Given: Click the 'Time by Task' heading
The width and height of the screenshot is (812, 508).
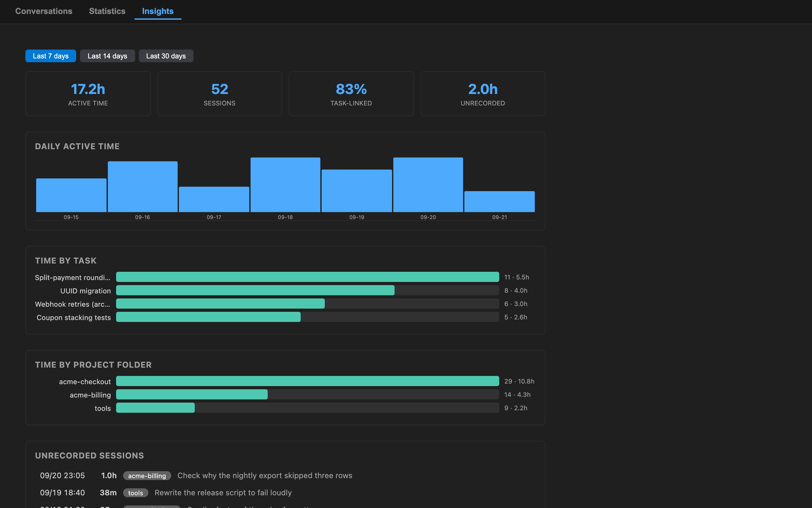Looking at the screenshot, I should [66, 260].
